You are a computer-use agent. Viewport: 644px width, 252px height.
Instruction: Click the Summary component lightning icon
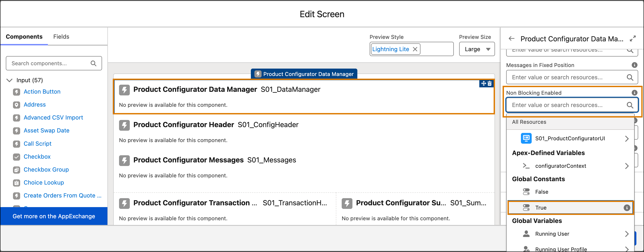click(347, 203)
